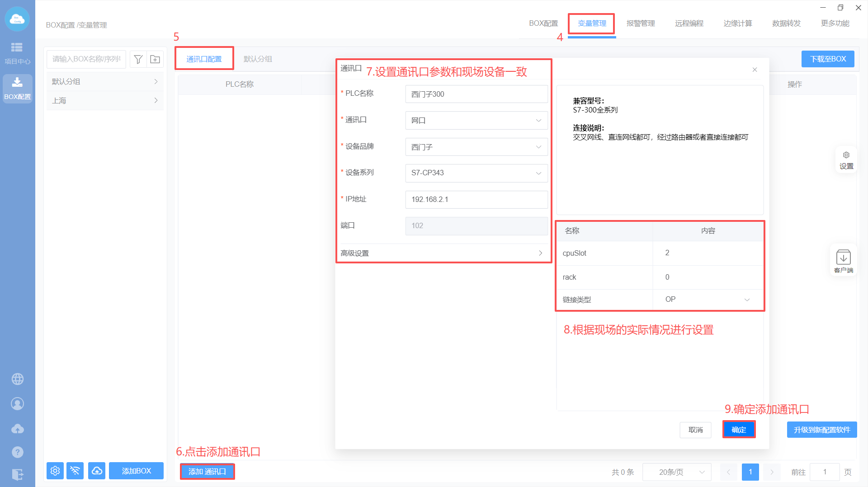Click the 下载至BOX button

(x=827, y=59)
